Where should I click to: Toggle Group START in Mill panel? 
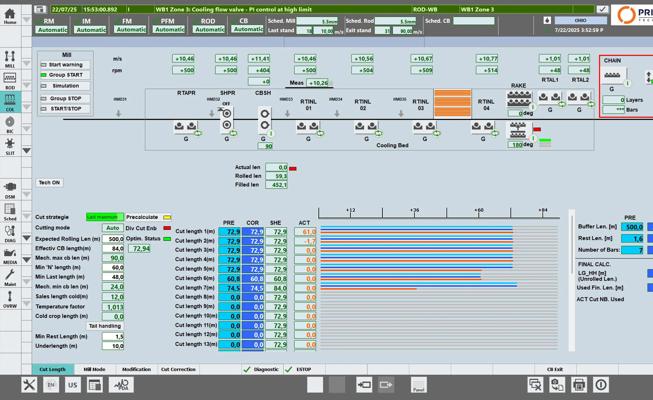(43, 75)
